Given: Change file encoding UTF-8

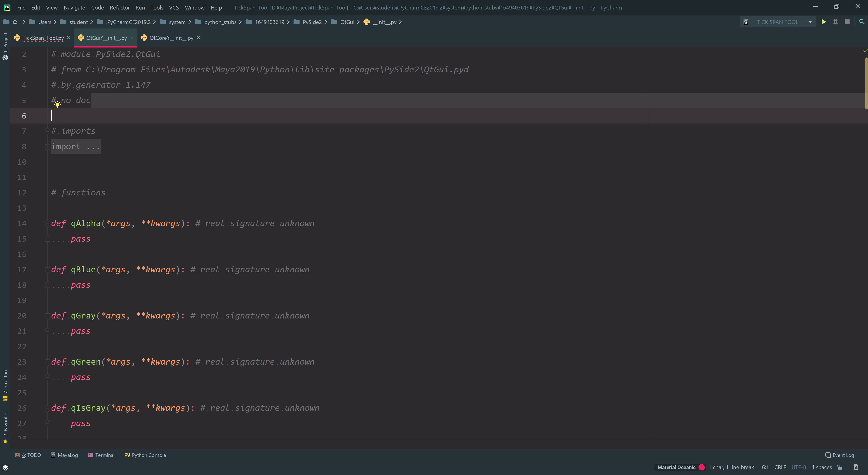Looking at the screenshot, I should (798, 467).
